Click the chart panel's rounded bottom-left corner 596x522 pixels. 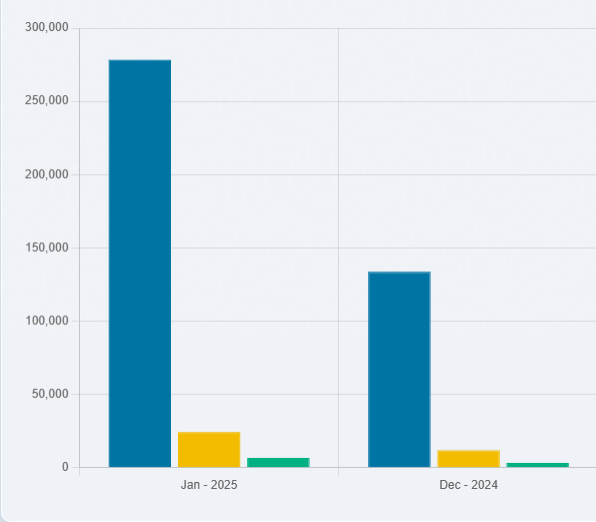coord(5,516)
